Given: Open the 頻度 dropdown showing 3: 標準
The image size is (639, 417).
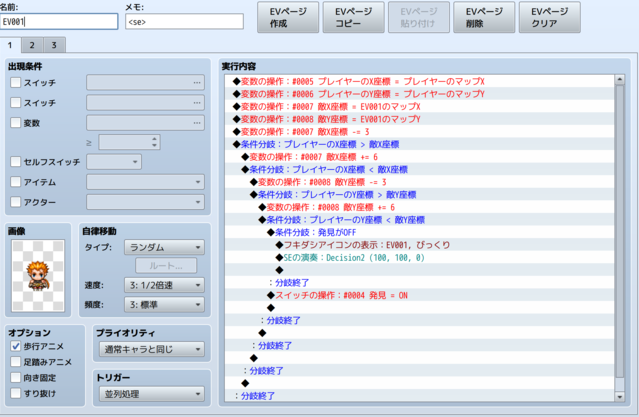Looking at the screenshot, I should [x=164, y=304].
